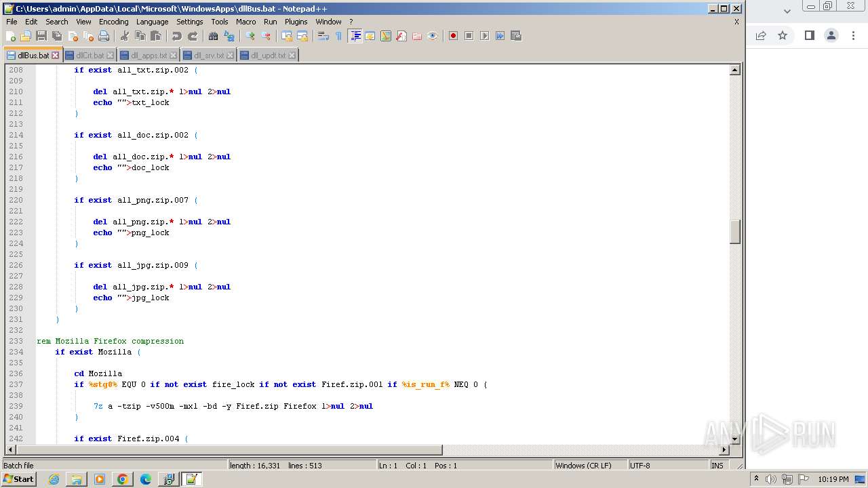
Task: Open the Search menu
Action: pyautogui.click(x=57, y=22)
